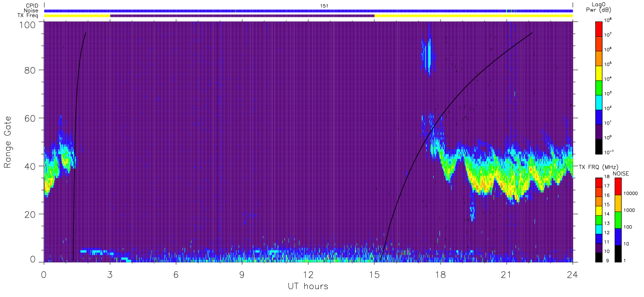The width and height of the screenshot is (644, 297).
Task: Click the yellow segment of the Lag0 power colorbar
Action: (x=600, y=72)
